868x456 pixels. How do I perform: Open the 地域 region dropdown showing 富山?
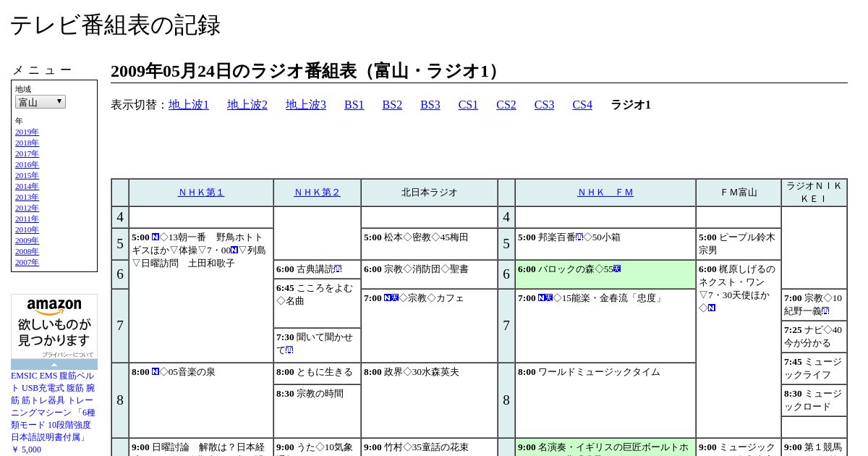[41, 102]
